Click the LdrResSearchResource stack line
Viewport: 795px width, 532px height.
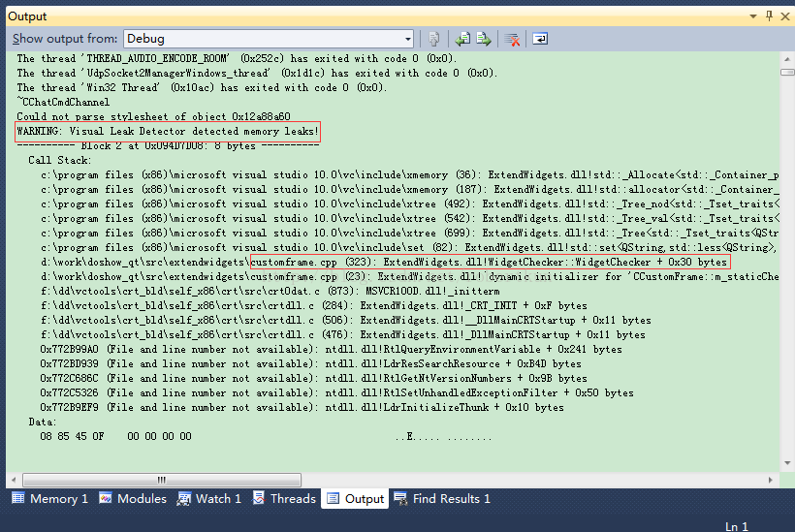[x=311, y=364]
